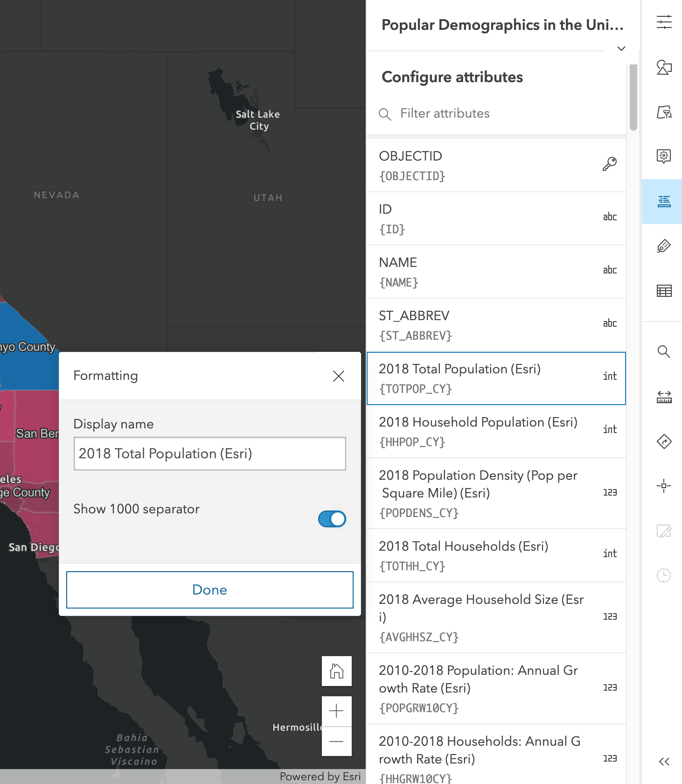Image resolution: width=682 pixels, height=784 pixels.
Task: Zoom out on the map
Action: [336, 741]
